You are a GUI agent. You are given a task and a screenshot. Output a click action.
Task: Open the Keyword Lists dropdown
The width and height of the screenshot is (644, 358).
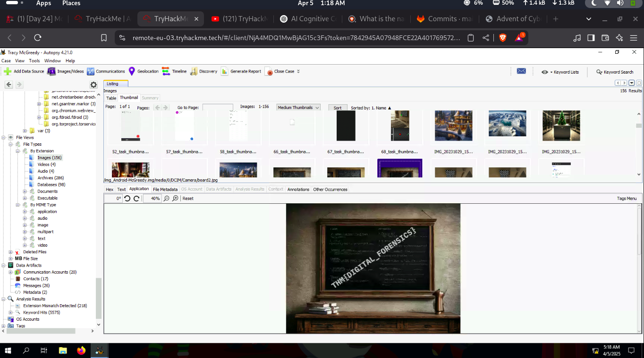click(x=560, y=72)
